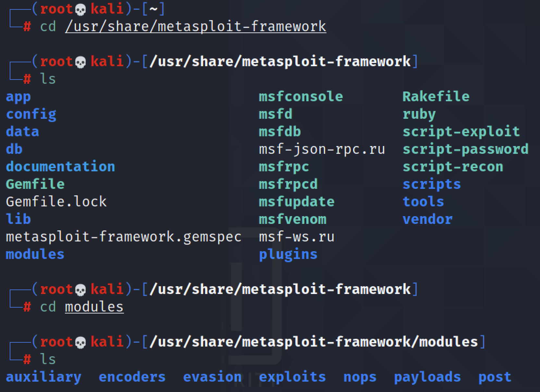The image size is (540, 392).
Task: Click the msf-json-rpc.ru file name
Action: 322,149
